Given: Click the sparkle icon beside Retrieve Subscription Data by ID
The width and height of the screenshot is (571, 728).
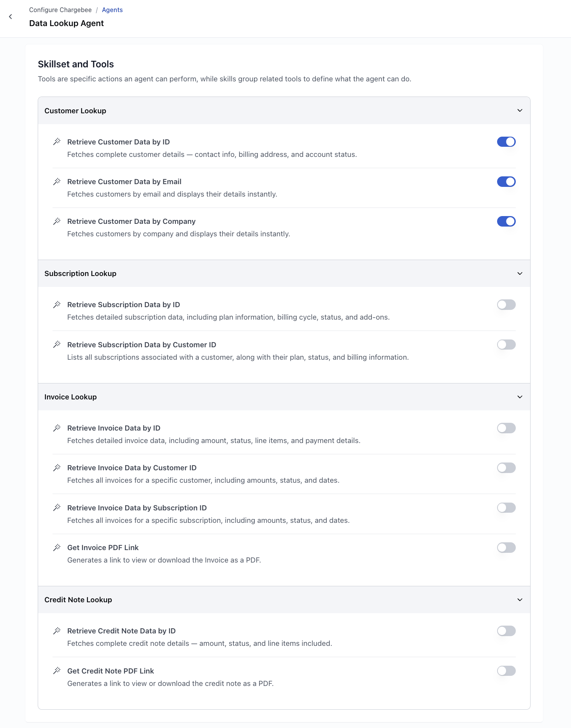Looking at the screenshot, I should point(57,304).
